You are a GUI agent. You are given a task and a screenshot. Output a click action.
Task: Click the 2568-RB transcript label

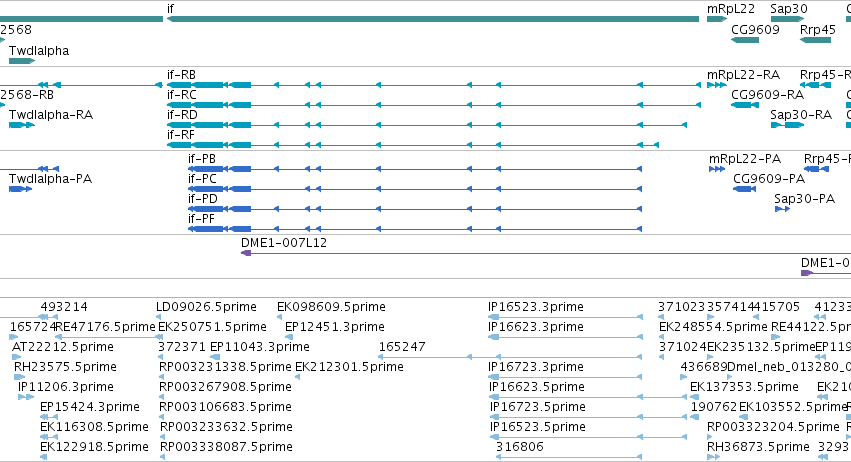pos(27,94)
